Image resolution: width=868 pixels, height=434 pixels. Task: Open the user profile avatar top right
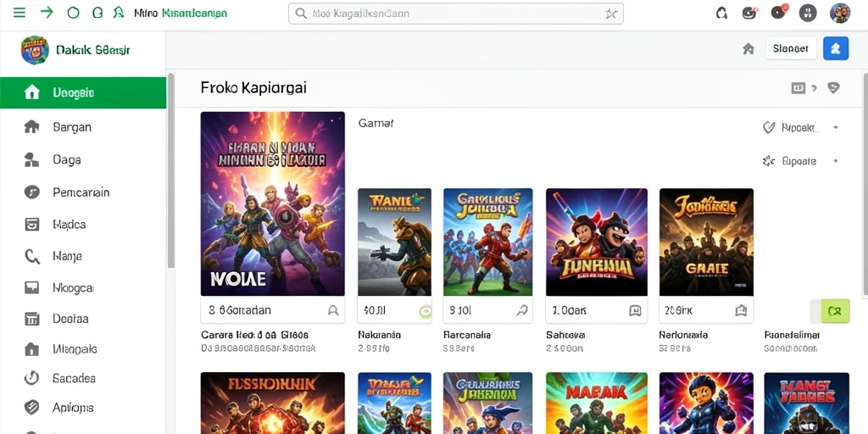840,13
